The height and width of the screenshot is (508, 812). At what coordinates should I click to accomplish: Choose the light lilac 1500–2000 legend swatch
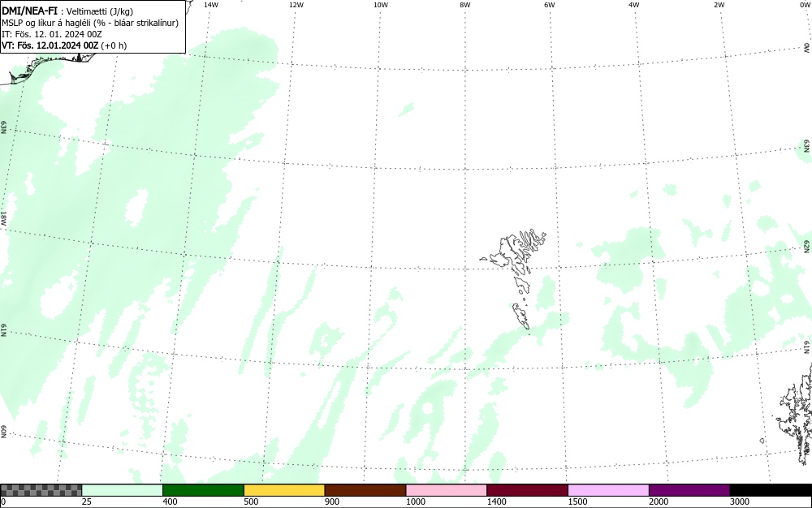(608, 490)
